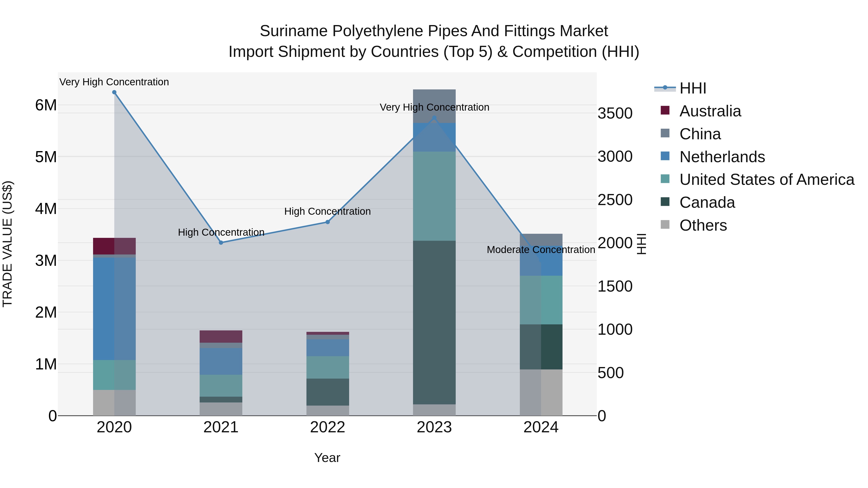Click the chart title text
The height and width of the screenshot is (488, 868).
coord(434,41)
